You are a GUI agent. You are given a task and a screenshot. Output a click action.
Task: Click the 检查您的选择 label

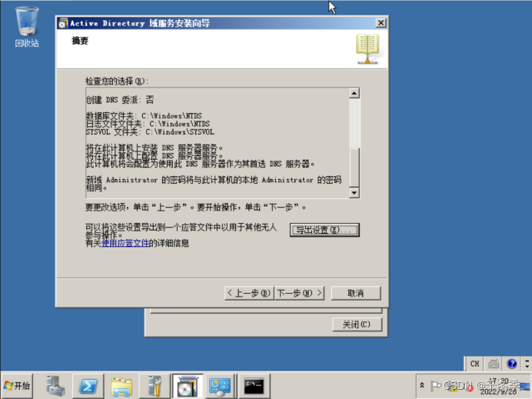click(117, 81)
